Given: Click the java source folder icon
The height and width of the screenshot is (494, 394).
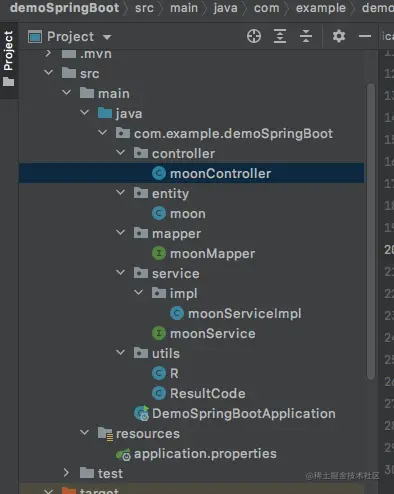Looking at the screenshot, I should coord(105,113).
